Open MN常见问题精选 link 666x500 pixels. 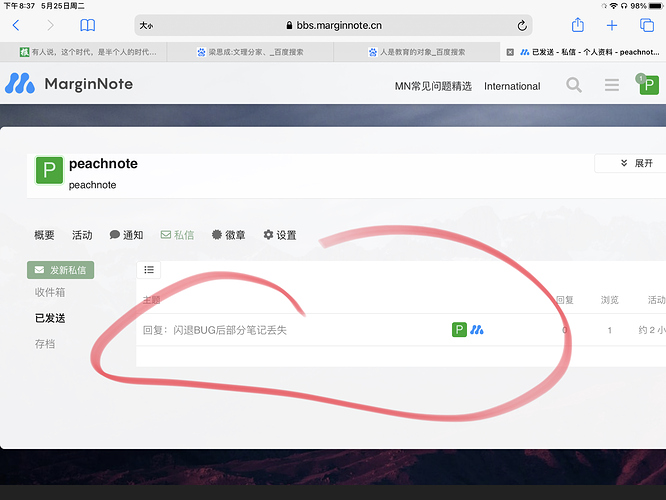pyautogui.click(x=433, y=86)
